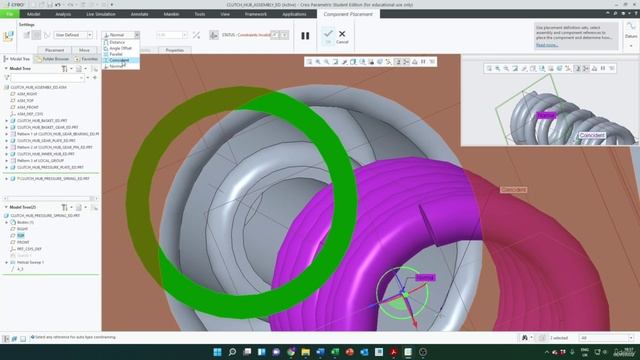The width and height of the screenshot is (640, 360).
Task: Switch to the Model ribbon tab
Action: tap(33, 14)
